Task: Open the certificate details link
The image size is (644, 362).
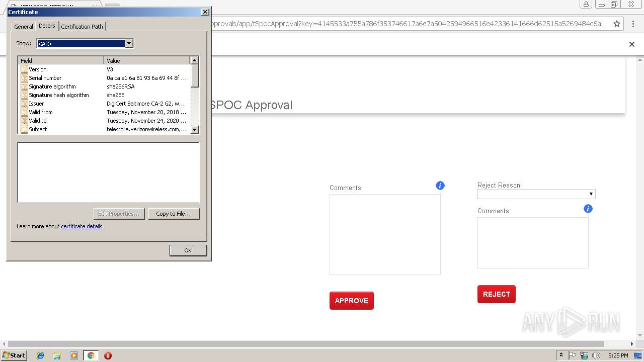Action: [x=82, y=226]
